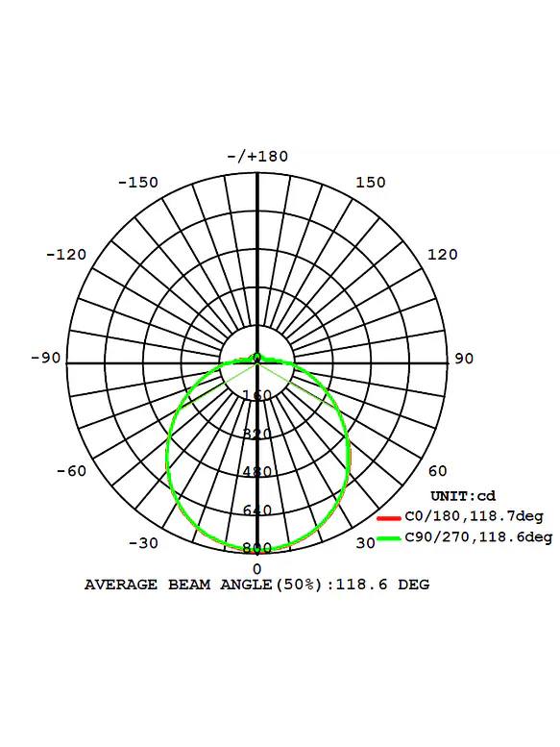Click the AVERAGE BEAM ANGLE text

(x=256, y=585)
